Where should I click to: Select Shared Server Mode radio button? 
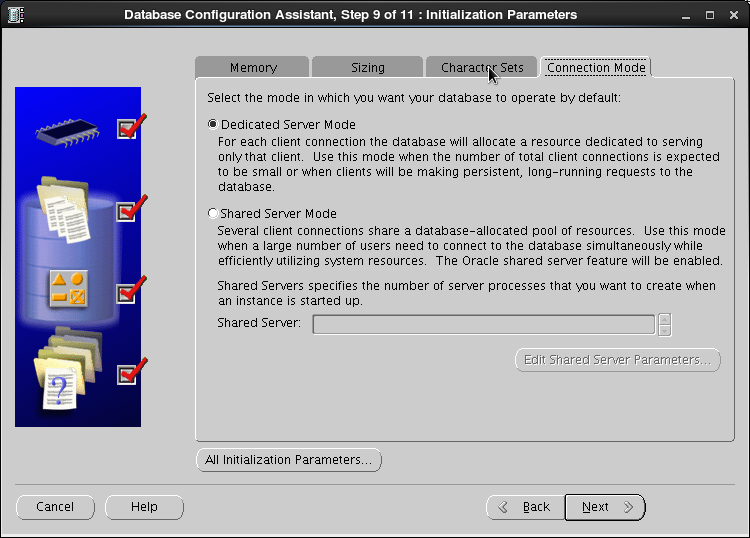tap(213, 213)
